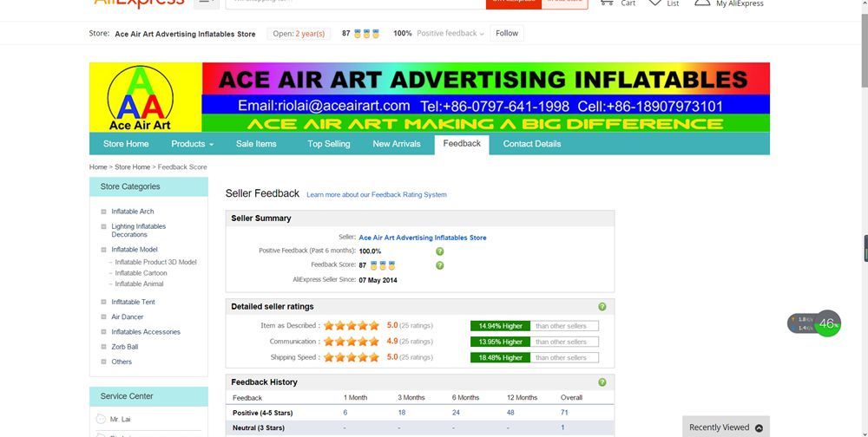868x437 pixels.
Task: Click Store Home breadcrumb link
Action: coord(132,167)
